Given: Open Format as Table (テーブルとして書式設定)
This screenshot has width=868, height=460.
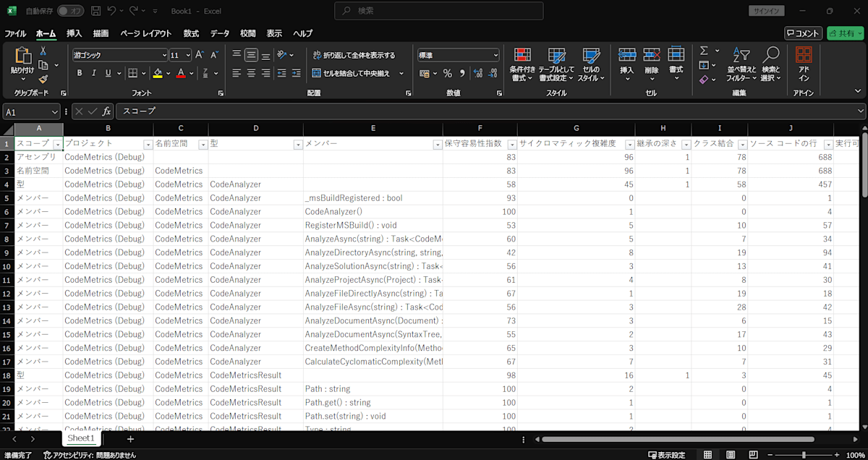Looking at the screenshot, I should (x=556, y=65).
